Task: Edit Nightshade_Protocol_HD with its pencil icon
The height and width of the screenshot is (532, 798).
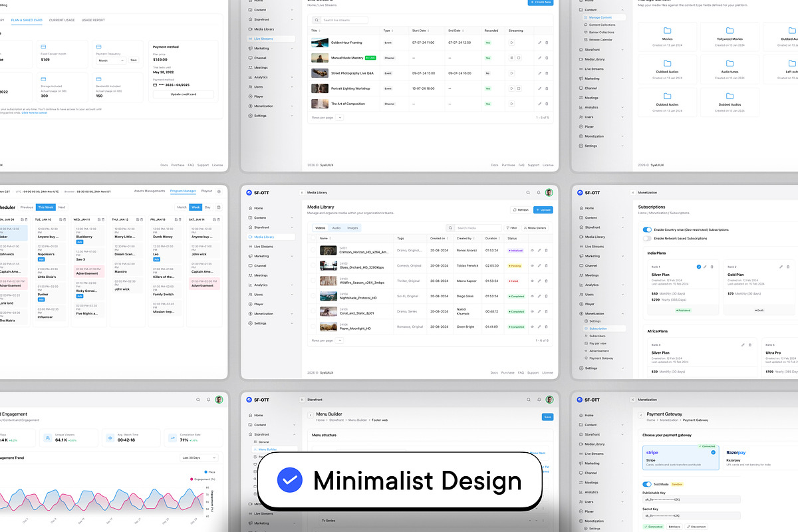Action: (x=539, y=296)
